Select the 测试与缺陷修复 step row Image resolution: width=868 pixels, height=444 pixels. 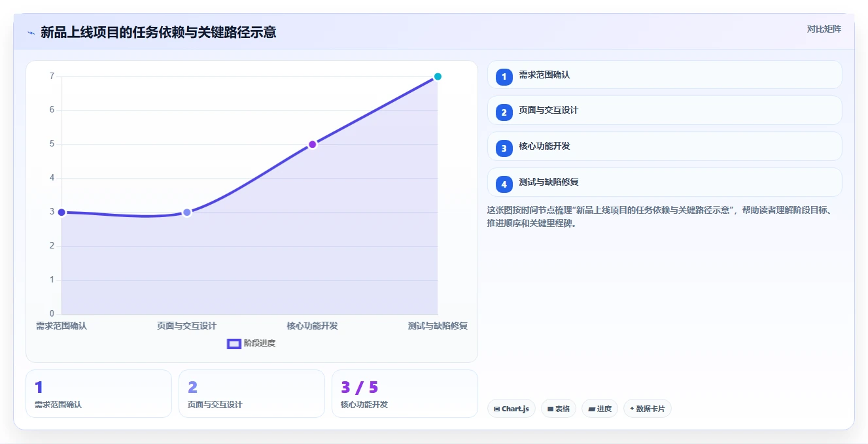[x=665, y=182]
